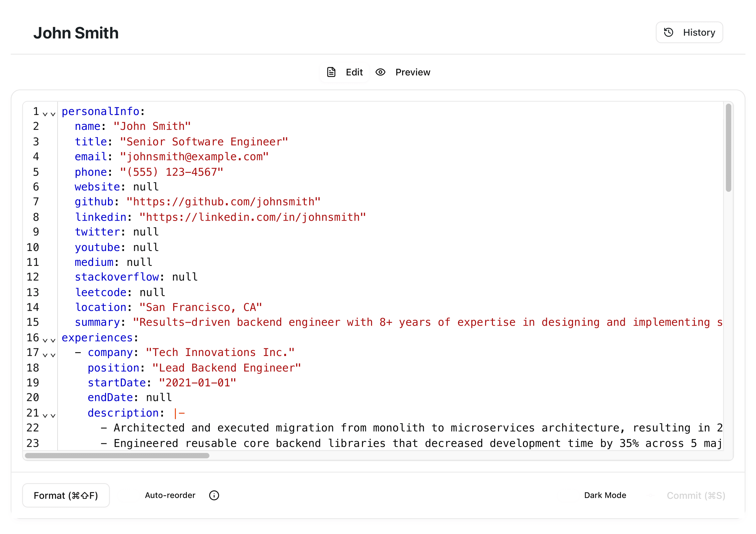This screenshot has height=534, width=756.
Task: Click the editor's vertical scrollbar thumb
Action: coord(728,147)
